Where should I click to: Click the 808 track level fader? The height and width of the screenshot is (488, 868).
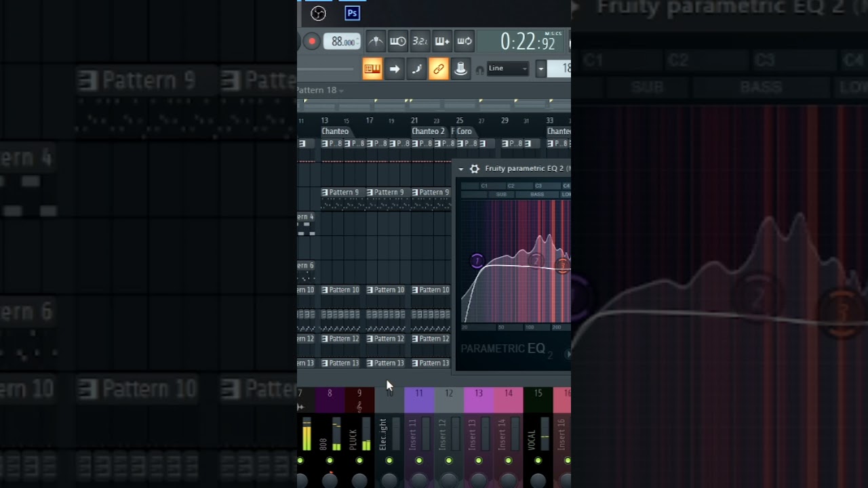[336, 434]
